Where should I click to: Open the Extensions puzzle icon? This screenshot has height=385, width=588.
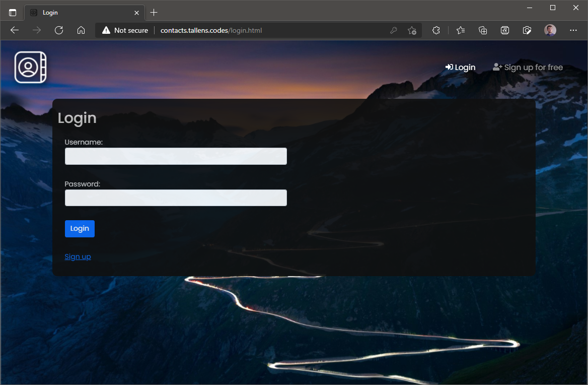pos(435,30)
